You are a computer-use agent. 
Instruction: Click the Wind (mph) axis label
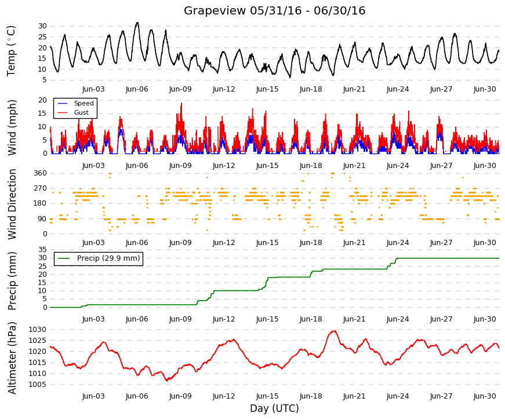pos(12,127)
